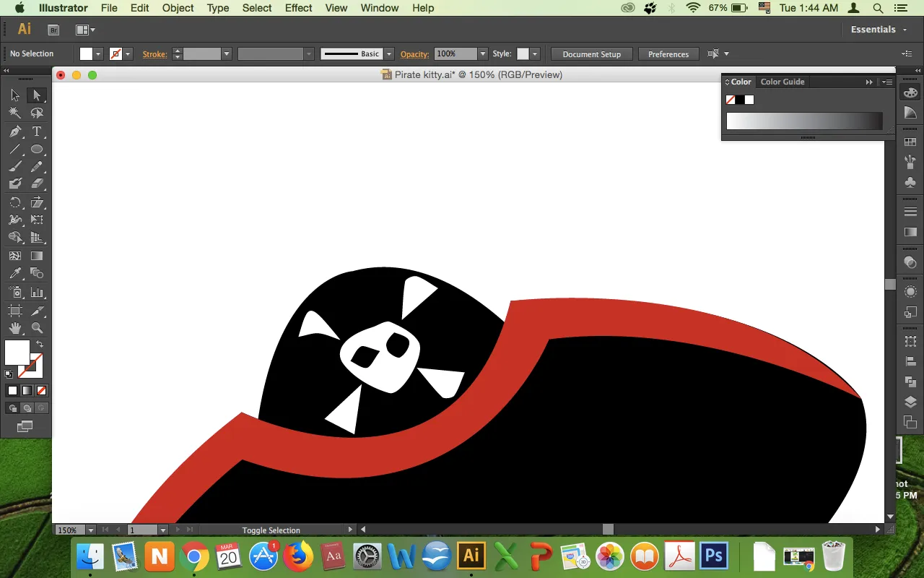Open the graphic Style dropdown
The width and height of the screenshot is (924, 578).
534,54
